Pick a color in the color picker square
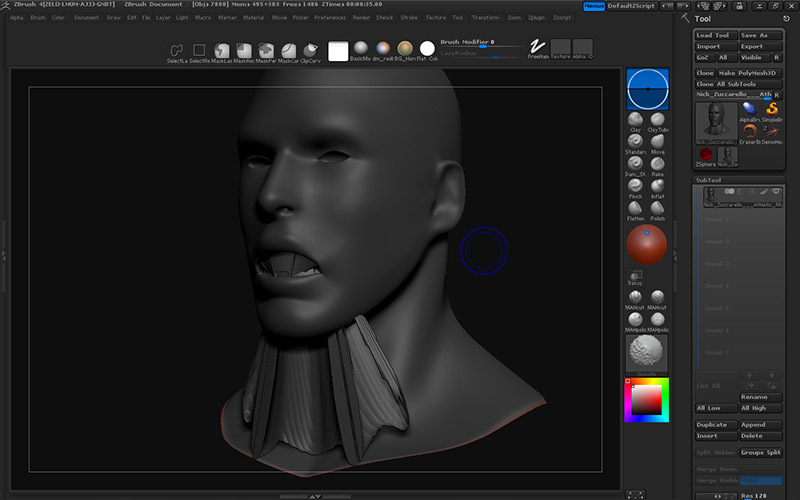Image resolution: width=800 pixels, height=500 pixels. tap(646, 399)
